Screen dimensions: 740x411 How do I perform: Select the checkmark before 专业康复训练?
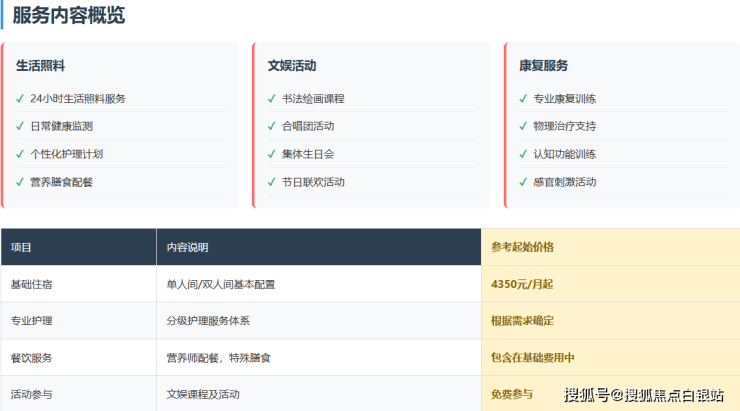click(x=523, y=99)
